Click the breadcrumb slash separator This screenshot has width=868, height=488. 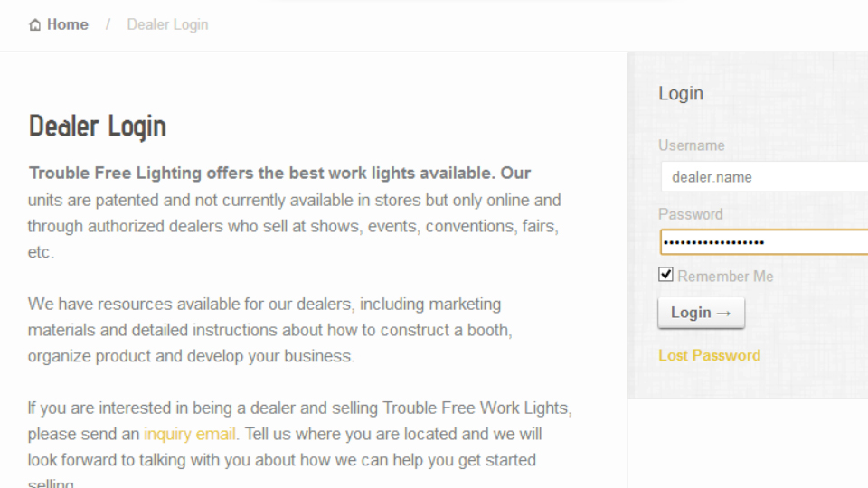click(108, 24)
